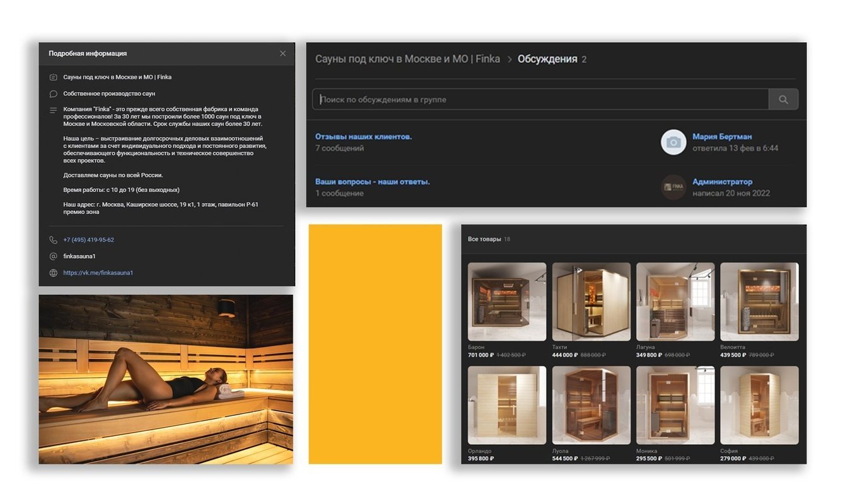Click the text ответила 13 фев в 6:44
Viewport: 845px width, 504px height.
pyautogui.click(x=735, y=148)
